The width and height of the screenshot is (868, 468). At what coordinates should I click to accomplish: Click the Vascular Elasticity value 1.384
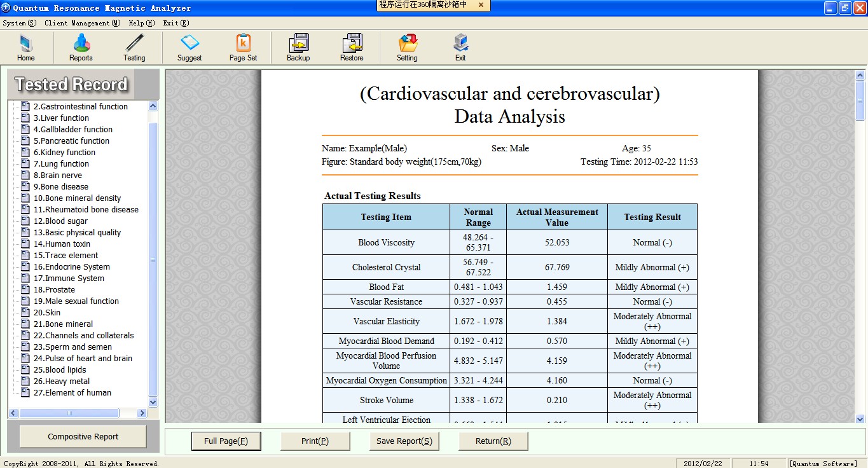click(557, 321)
